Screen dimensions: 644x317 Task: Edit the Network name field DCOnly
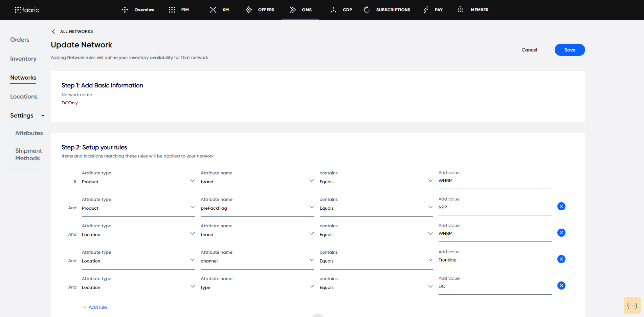129,103
